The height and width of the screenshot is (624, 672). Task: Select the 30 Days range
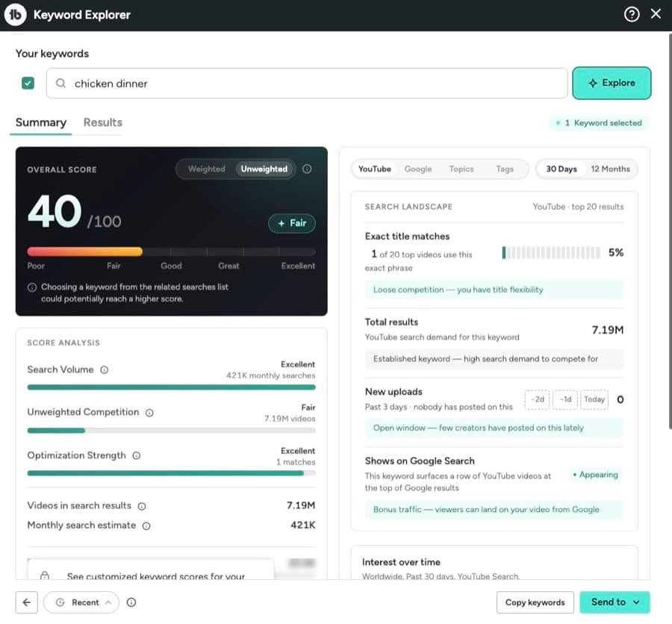click(561, 169)
